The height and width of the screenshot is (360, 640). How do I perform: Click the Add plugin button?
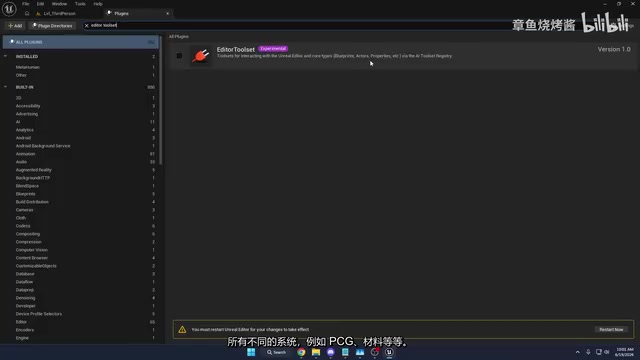point(15,26)
